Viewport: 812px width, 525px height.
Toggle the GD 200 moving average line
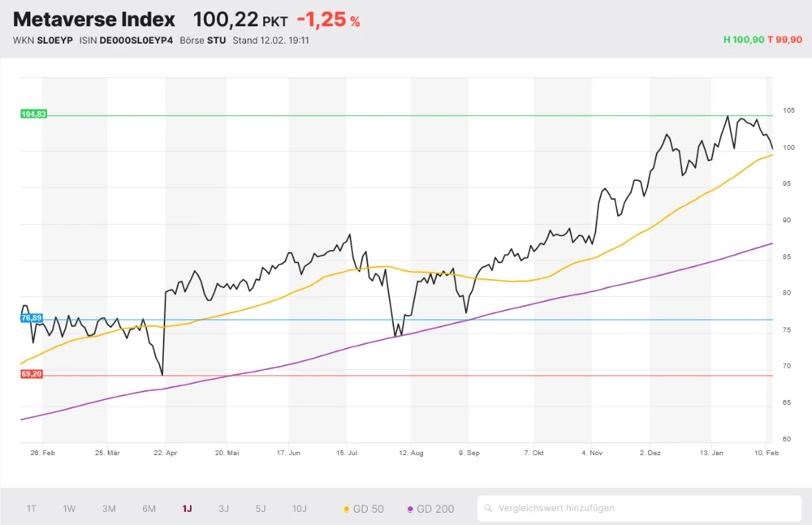pos(430,507)
